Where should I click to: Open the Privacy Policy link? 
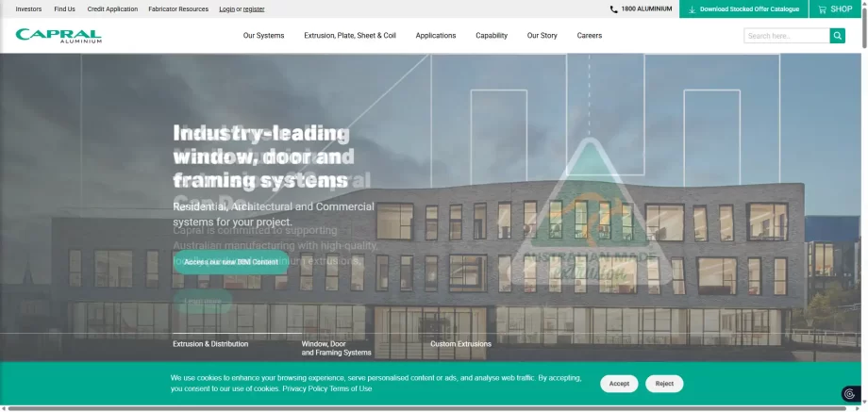[x=305, y=388]
